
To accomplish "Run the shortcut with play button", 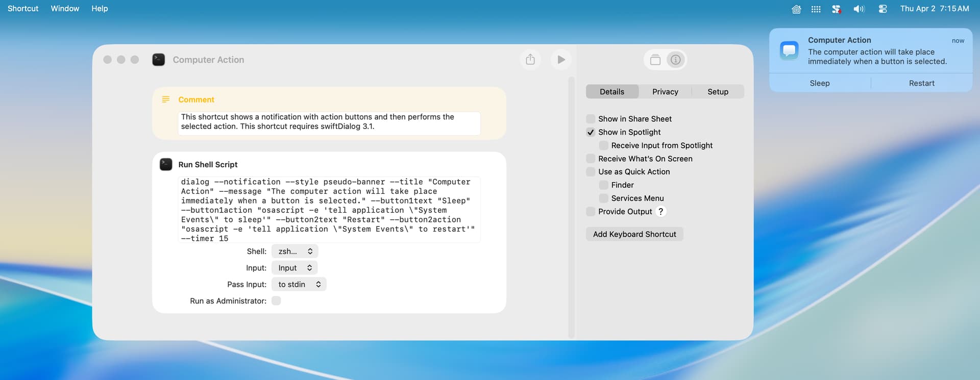I will coord(561,60).
